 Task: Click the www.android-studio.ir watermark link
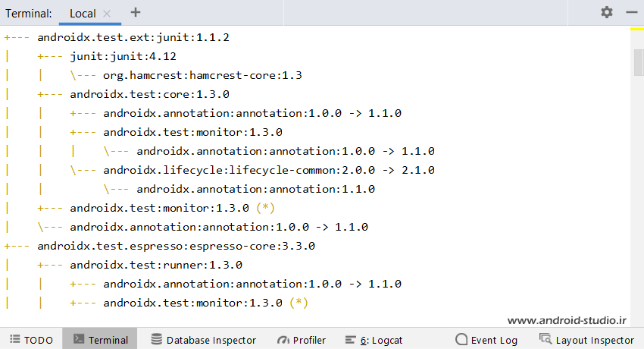(567, 320)
